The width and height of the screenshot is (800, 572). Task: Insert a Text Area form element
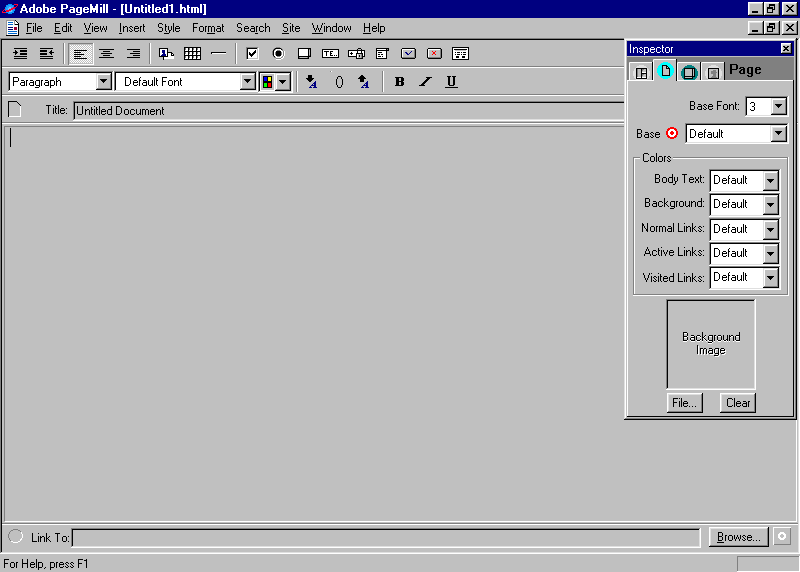pos(304,54)
